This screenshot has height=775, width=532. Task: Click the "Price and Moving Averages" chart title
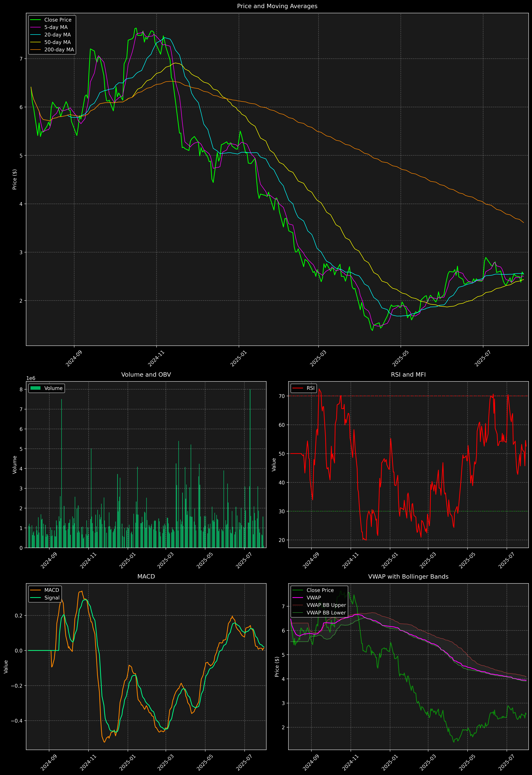point(277,6)
